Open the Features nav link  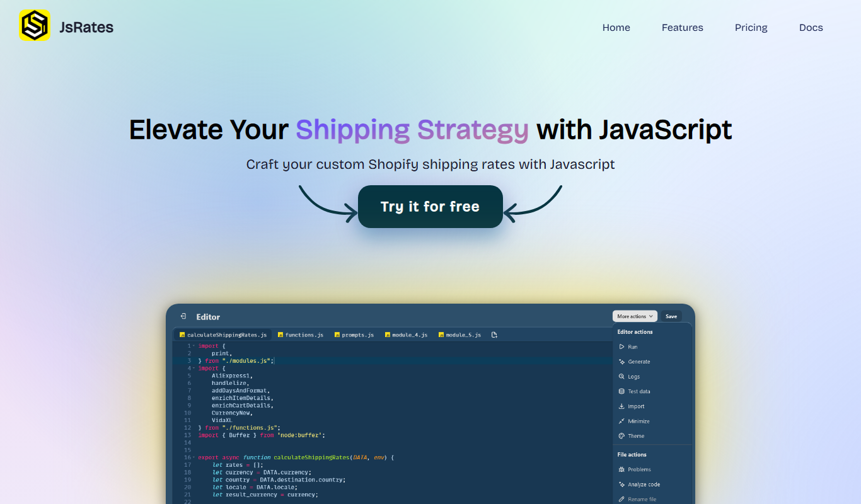tap(683, 28)
